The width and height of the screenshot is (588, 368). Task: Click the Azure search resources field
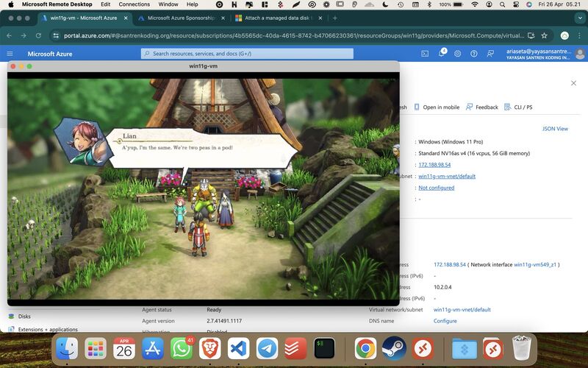click(247, 54)
